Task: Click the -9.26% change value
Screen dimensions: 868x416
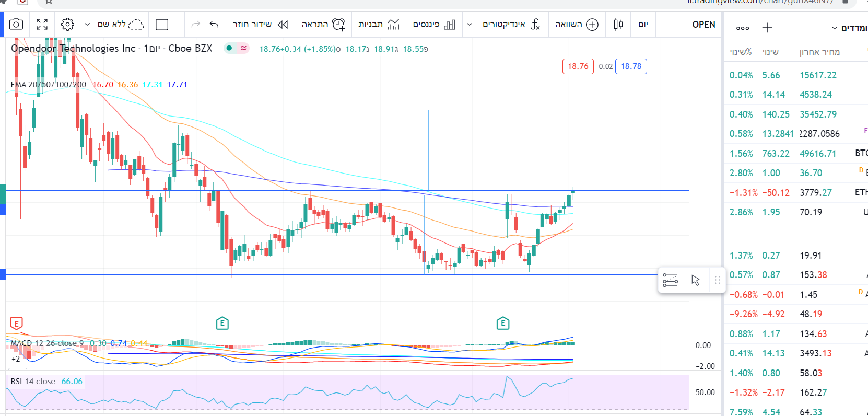Action: pyautogui.click(x=744, y=314)
